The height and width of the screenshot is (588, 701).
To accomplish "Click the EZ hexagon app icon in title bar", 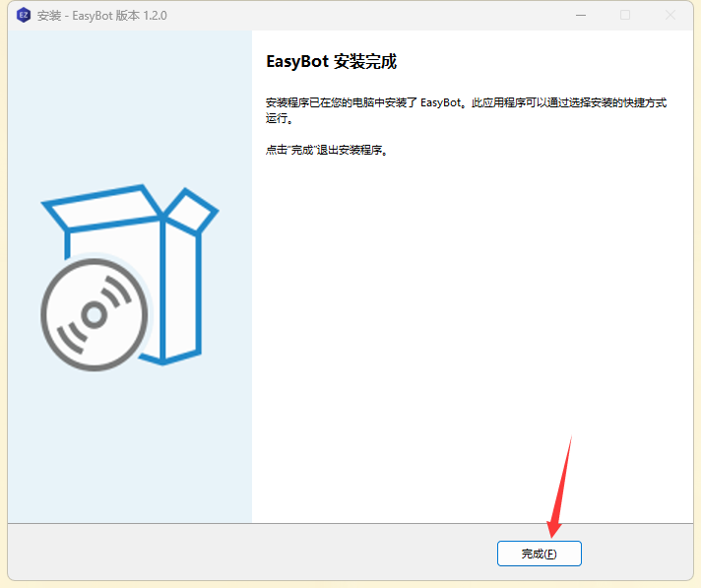I will [24, 15].
